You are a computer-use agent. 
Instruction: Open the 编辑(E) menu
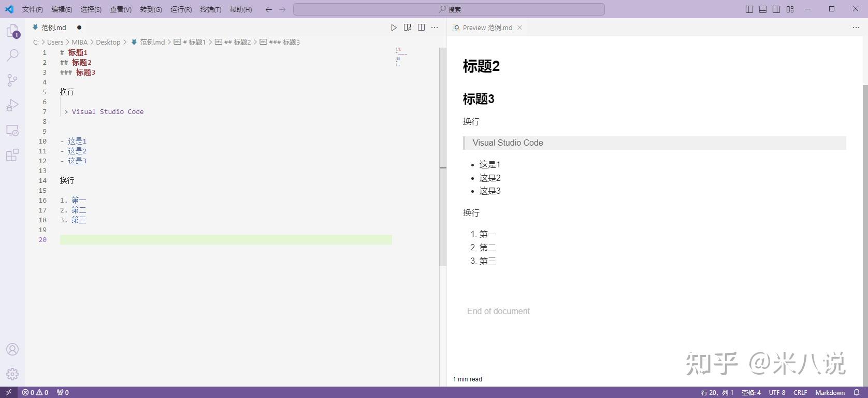point(62,9)
